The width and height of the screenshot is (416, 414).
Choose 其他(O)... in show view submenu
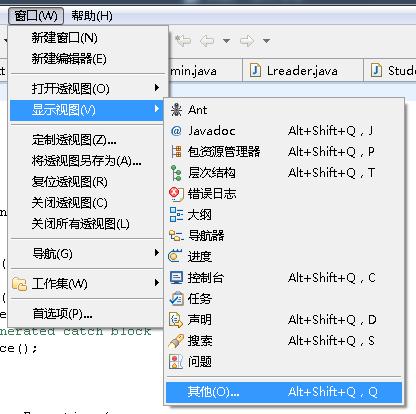284,392
